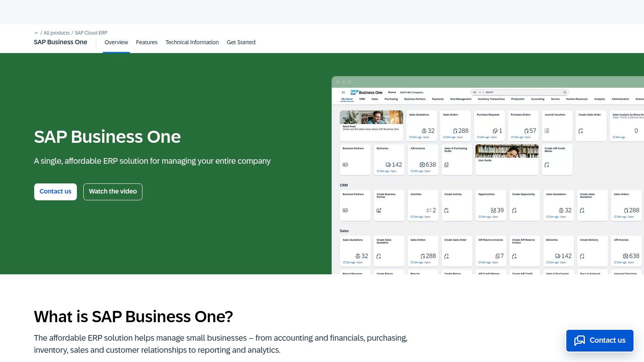Click the Create Activity tile in the preview
The image size is (644, 362).
coord(457,206)
